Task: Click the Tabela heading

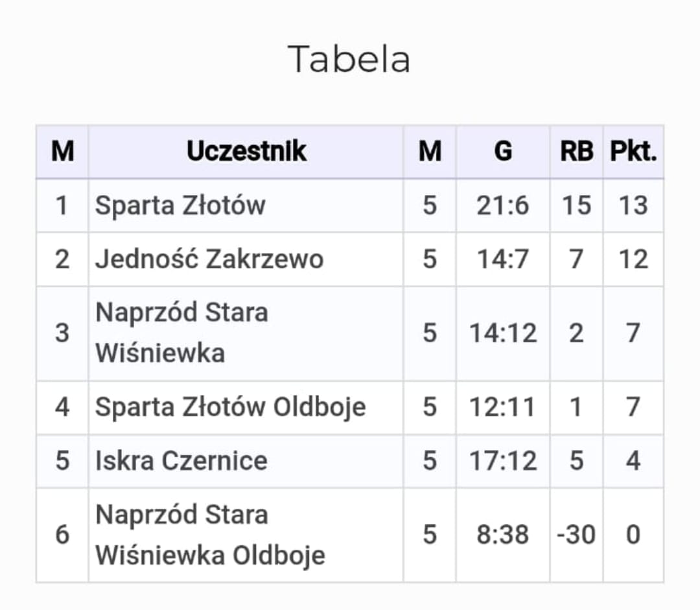Action: (349, 59)
